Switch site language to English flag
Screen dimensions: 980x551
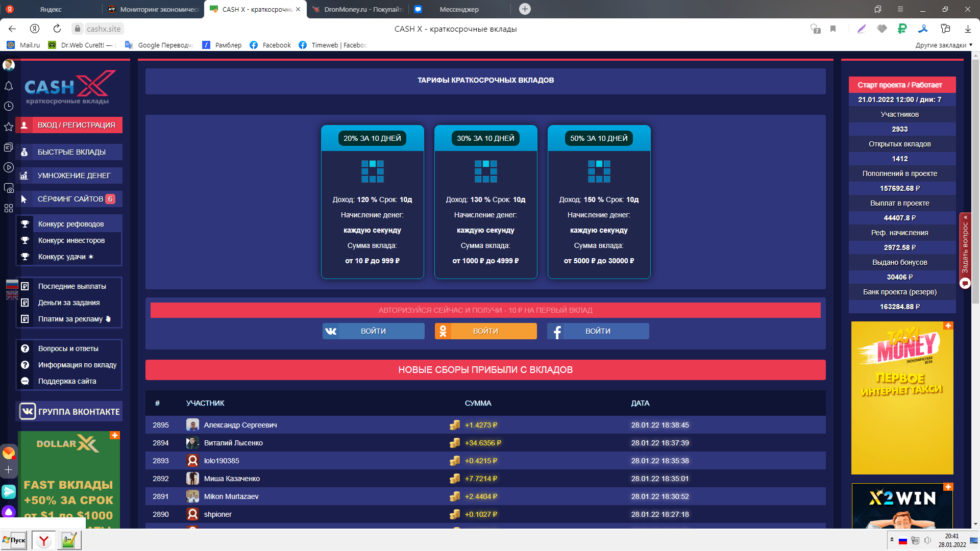(x=12, y=295)
